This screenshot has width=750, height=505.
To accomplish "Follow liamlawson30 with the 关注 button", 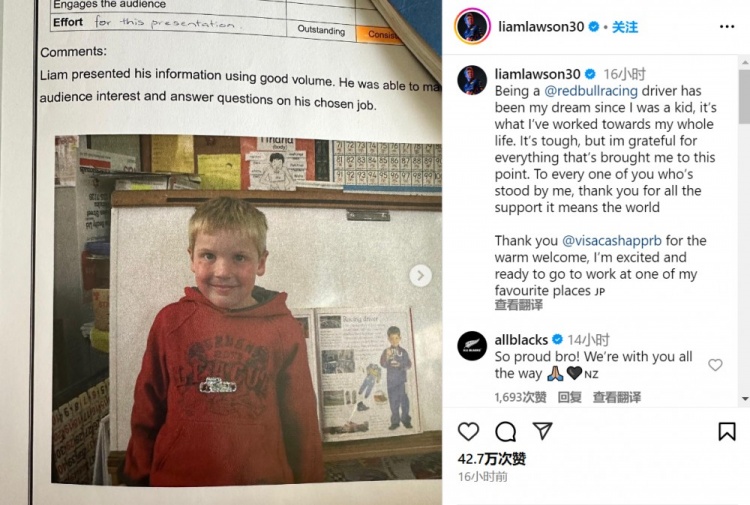I will (625, 27).
